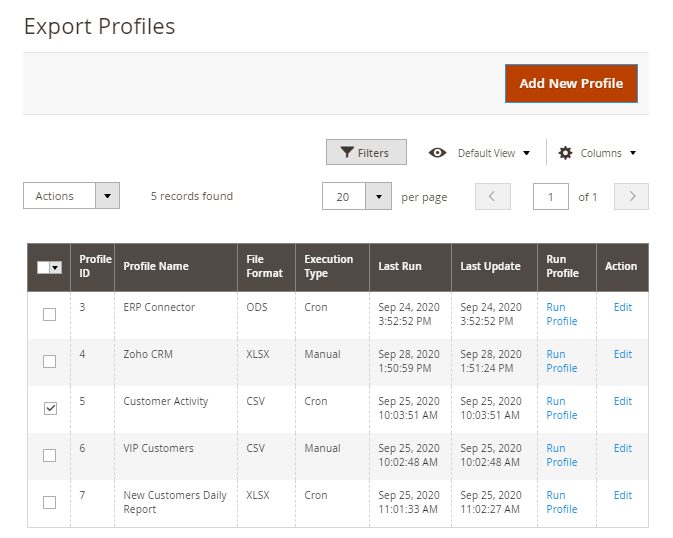Edit the New Customers Daily Report profile
Image resolution: width=673 pixels, height=538 pixels.
[x=622, y=495]
